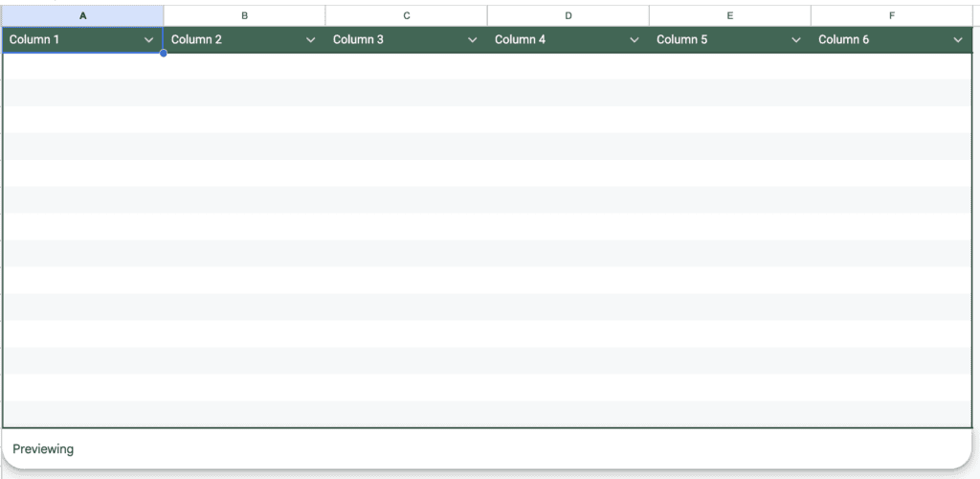The image size is (980, 479).
Task: Select column header A
Action: tap(82, 16)
